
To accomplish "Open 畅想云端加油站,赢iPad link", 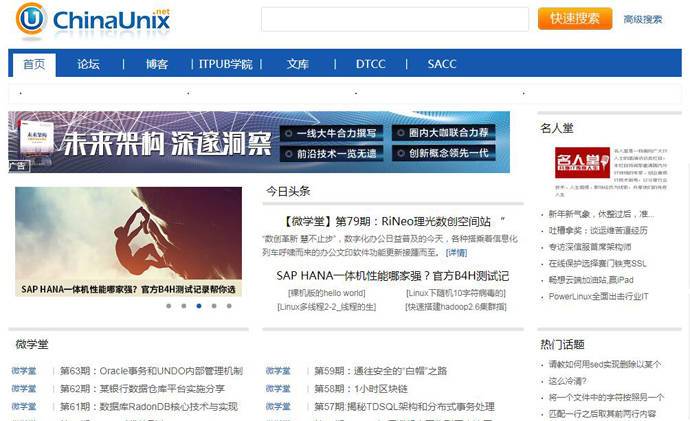I will [x=591, y=280].
